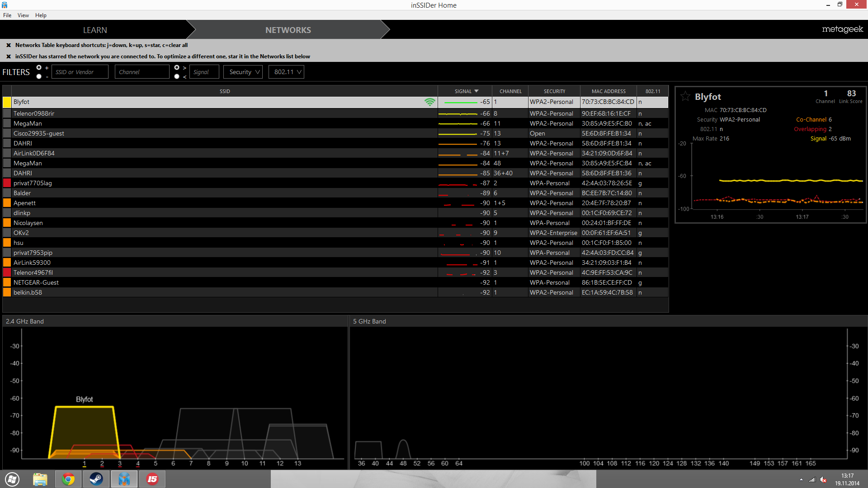Click the inSSIDer taskbar icon
Image resolution: width=868 pixels, height=488 pixels.
[124, 479]
